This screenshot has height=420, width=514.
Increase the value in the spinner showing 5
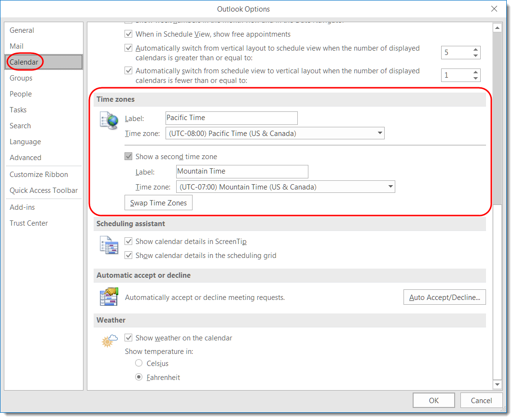pyautogui.click(x=476, y=49)
